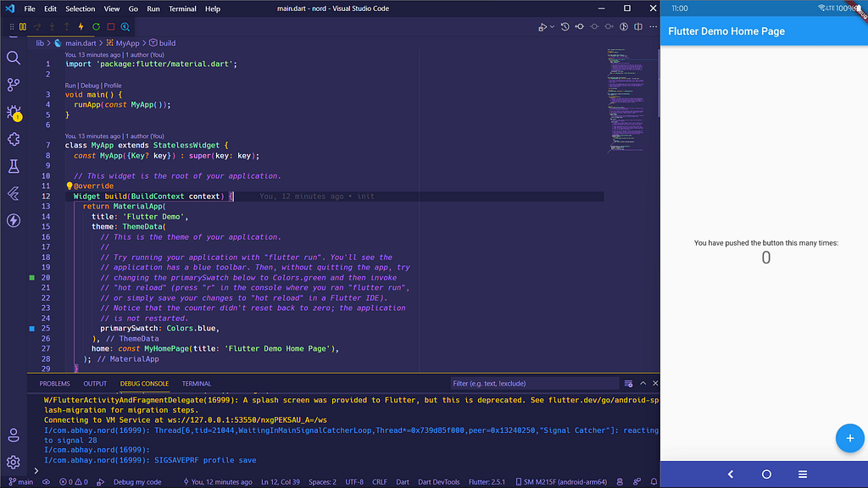Open Dart DevTools widget inspector icon
Screen dimensions: 868x488
pos(125,26)
